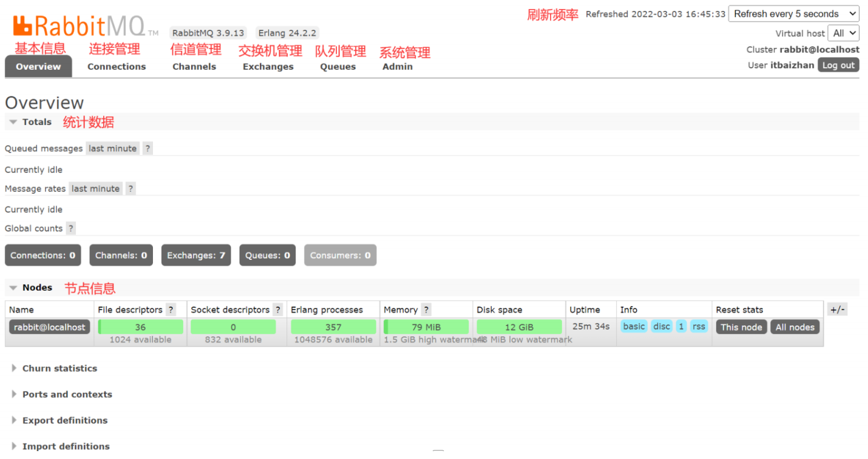
Task: Switch to the Queues tab
Action: (338, 67)
